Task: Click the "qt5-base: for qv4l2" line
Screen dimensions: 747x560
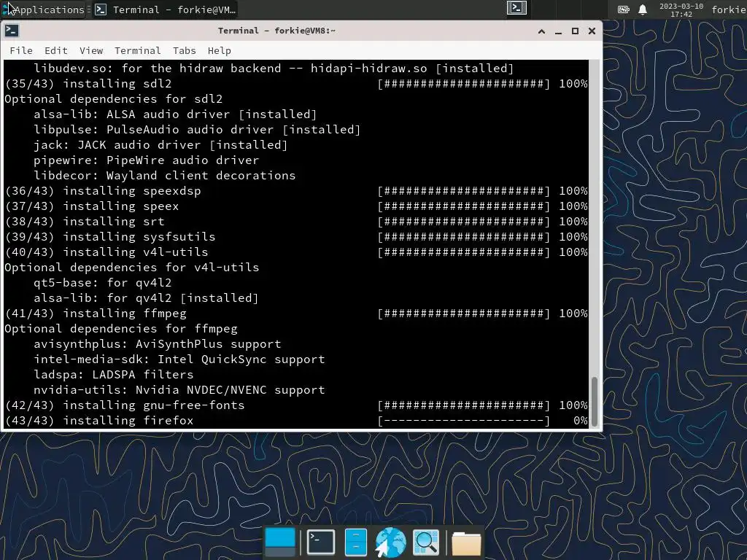Action: click(x=102, y=283)
